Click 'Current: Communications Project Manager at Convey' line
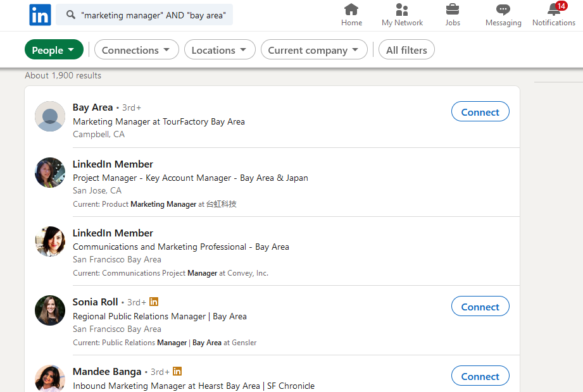Image resolution: width=583 pixels, height=392 pixels. (170, 273)
